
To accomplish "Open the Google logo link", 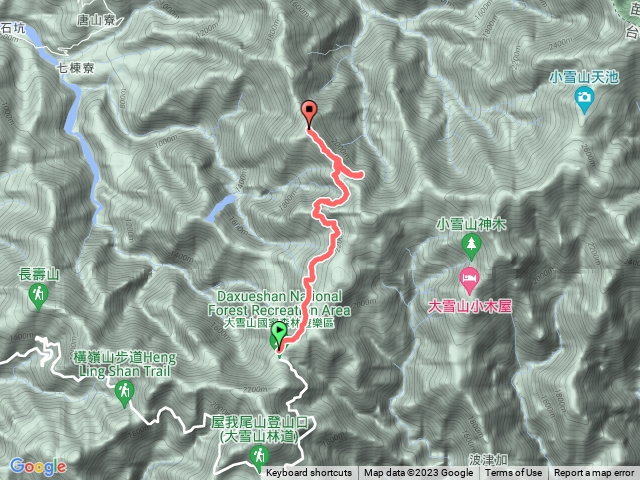I will tap(38, 467).
